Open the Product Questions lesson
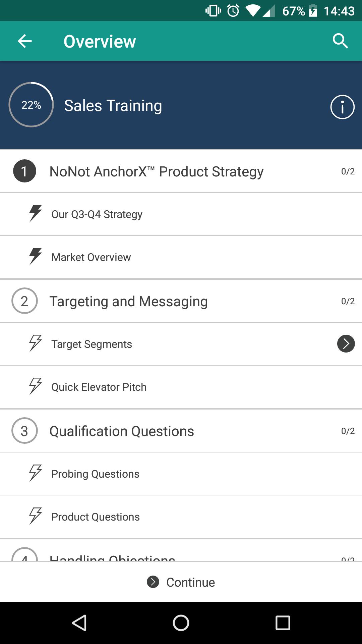 pyautogui.click(x=96, y=517)
